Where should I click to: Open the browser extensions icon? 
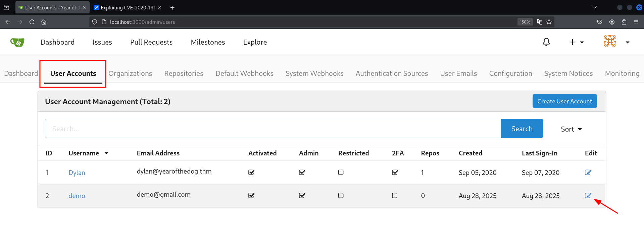tap(624, 22)
